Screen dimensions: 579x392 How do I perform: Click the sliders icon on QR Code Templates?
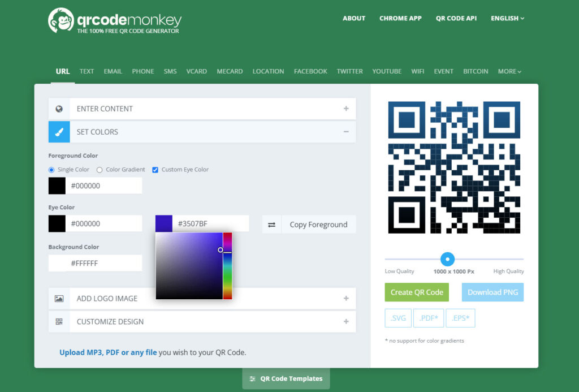(253, 378)
